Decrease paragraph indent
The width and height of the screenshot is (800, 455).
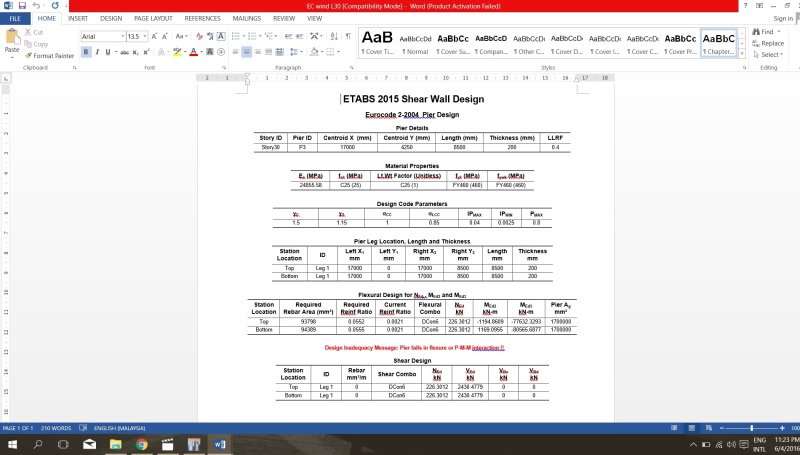click(x=288, y=36)
